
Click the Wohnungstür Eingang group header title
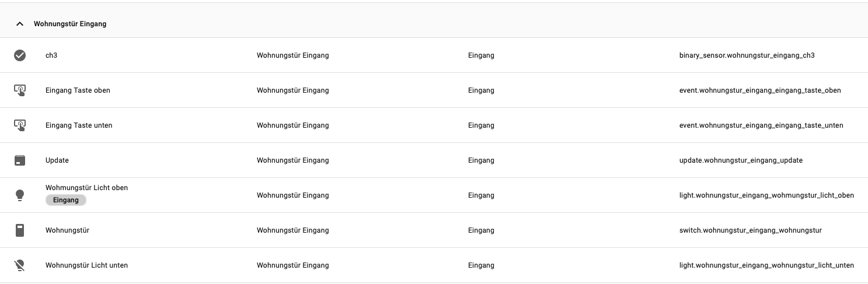[x=70, y=24]
